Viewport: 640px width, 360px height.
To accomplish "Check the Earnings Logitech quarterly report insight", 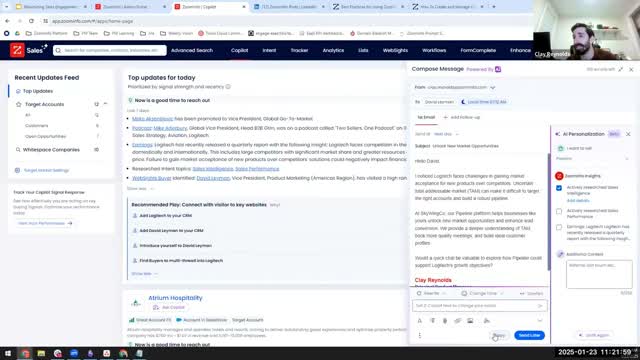I will 559,227.
